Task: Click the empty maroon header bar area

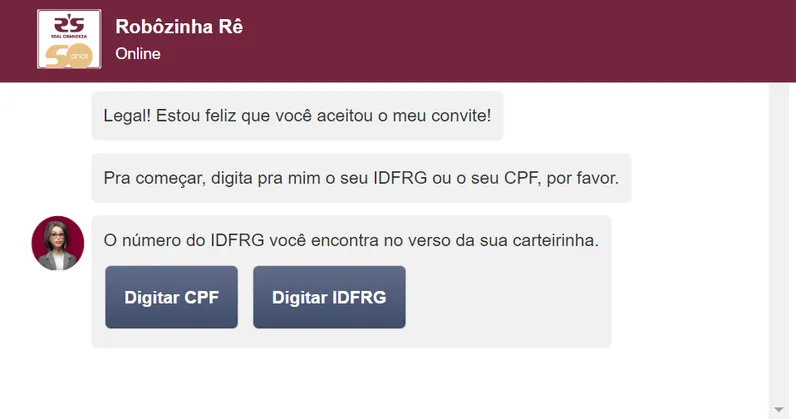Action: (508, 41)
